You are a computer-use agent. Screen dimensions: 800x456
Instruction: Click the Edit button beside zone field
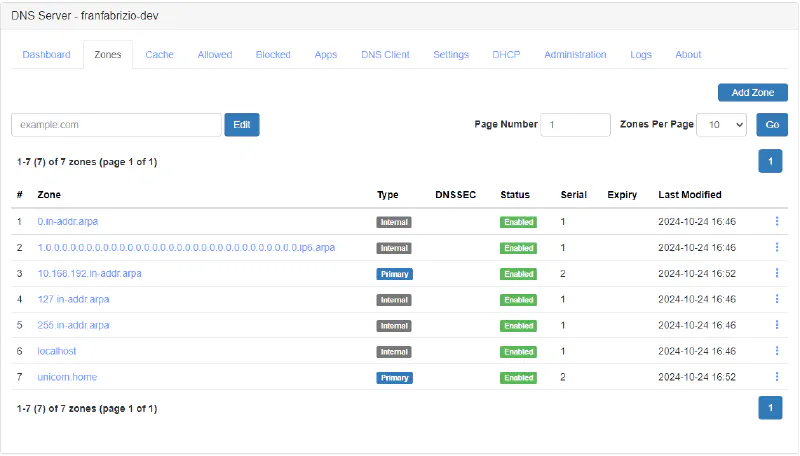(x=242, y=124)
